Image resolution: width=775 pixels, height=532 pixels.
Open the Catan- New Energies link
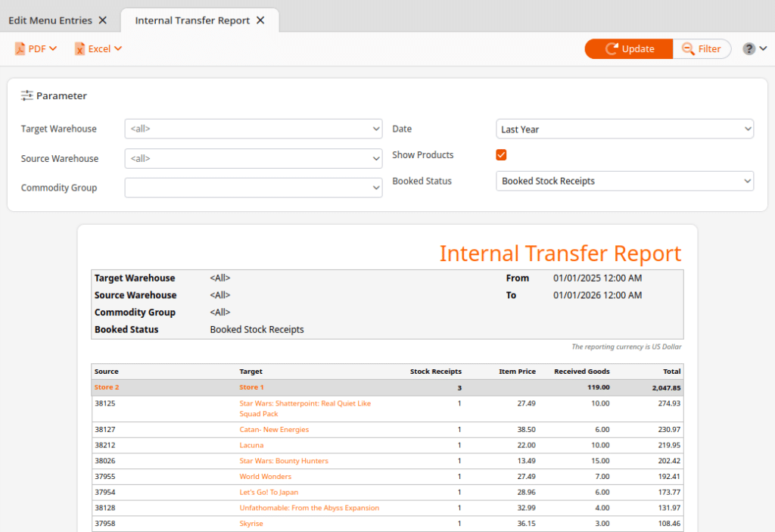(x=274, y=430)
